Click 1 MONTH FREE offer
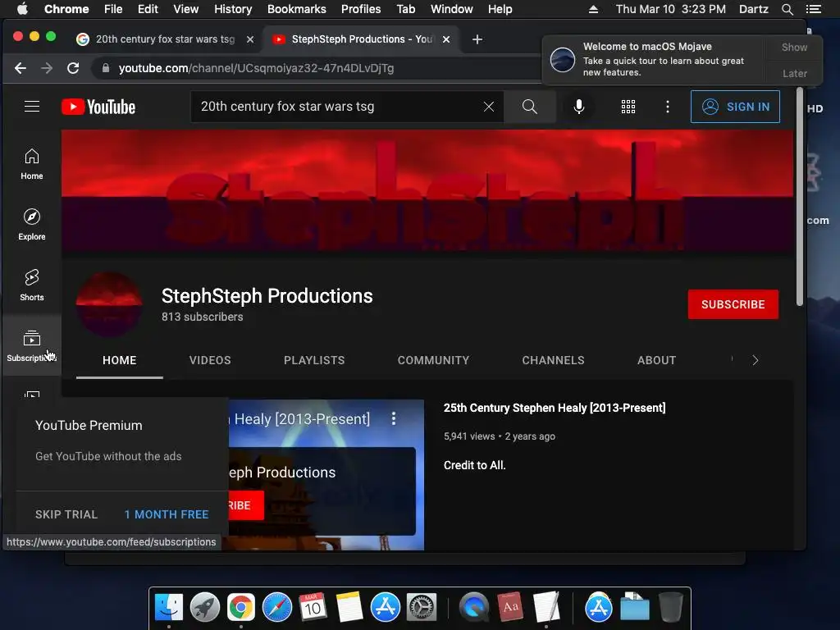Image resolution: width=840 pixels, height=630 pixels. 167,514
